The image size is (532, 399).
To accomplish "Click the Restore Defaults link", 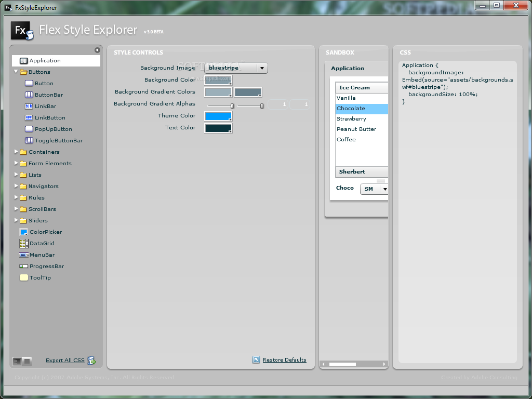I will pyautogui.click(x=284, y=360).
